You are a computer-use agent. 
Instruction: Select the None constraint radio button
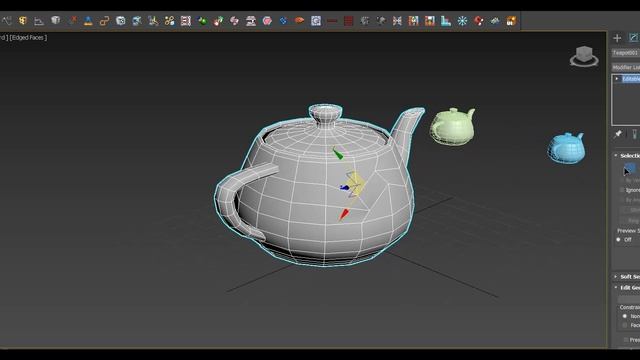[624, 316]
